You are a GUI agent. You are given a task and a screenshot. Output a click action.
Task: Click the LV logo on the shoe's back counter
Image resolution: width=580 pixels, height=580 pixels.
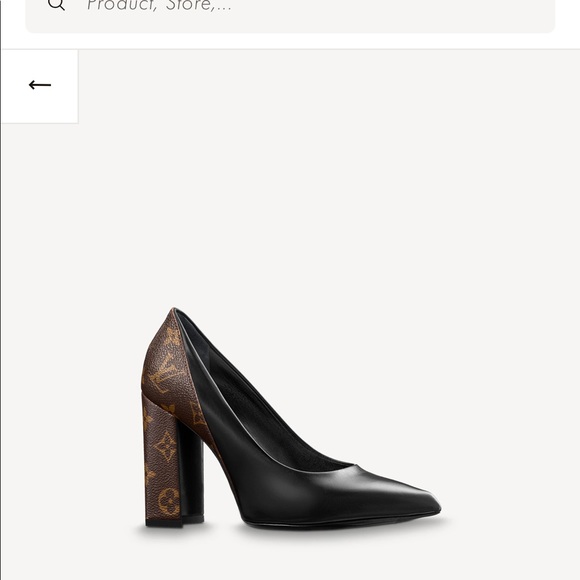(168, 372)
